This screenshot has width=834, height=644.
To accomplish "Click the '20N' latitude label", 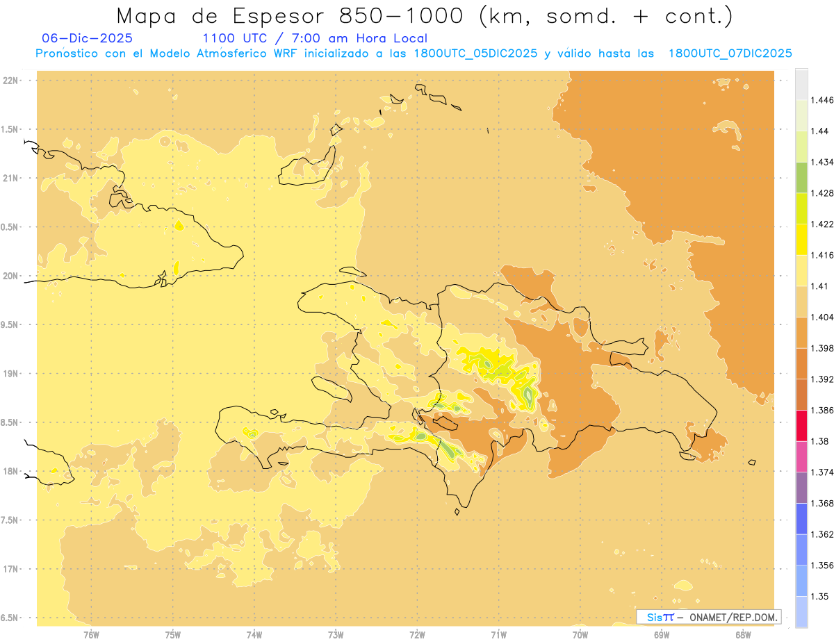I will coord(11,276).
